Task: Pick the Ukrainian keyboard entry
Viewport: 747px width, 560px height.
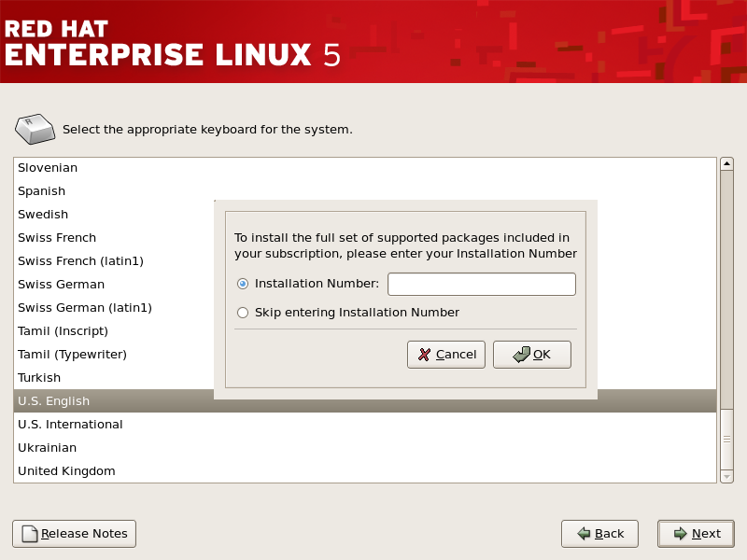Action: (x=47, y=448)
